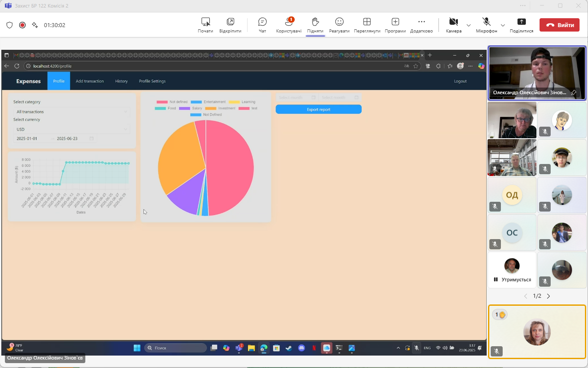Toggle the Learning legend swatch
Viewport: 588px width, 368px height.
[x=234, y=102]
